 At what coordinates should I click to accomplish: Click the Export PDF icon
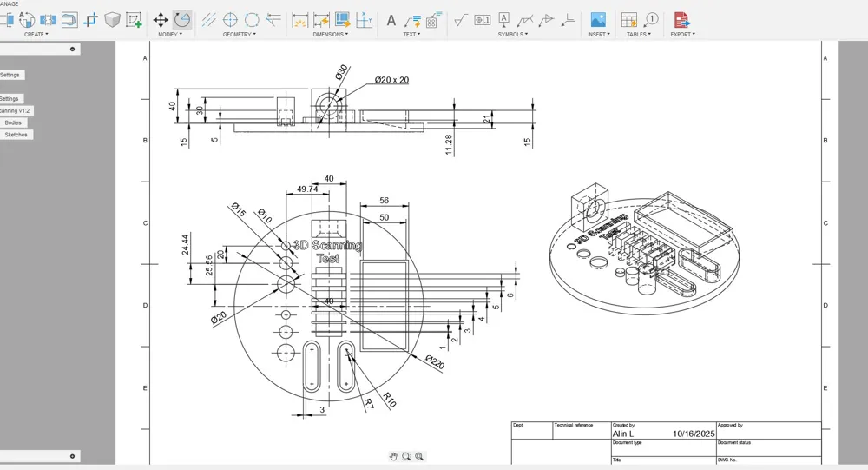[x=681, y=20]
